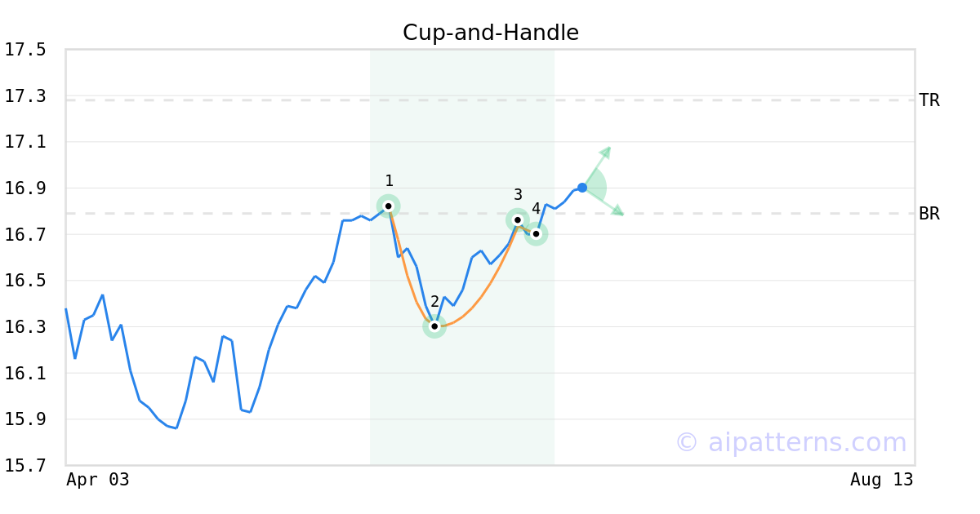Click the Aug 13 end date label
The height and width of the screenshot is (514, 980).
click(881, 480)
